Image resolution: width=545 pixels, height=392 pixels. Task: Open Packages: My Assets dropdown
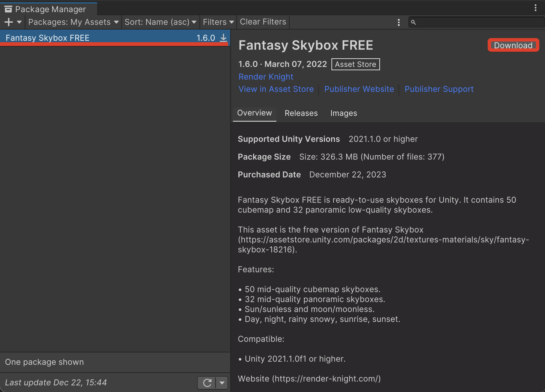click(73, 22)
